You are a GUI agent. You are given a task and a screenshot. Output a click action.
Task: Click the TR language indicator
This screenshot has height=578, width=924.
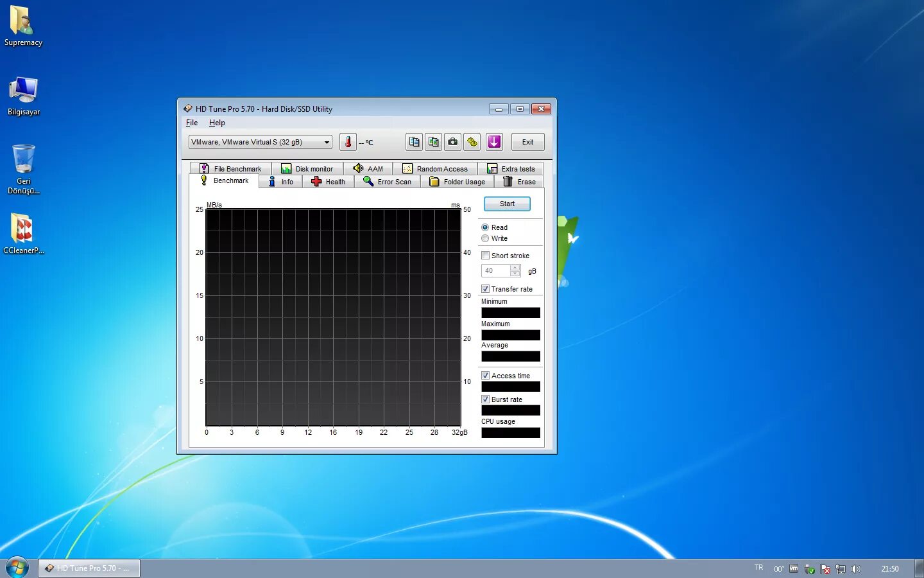tap(759, 568)
